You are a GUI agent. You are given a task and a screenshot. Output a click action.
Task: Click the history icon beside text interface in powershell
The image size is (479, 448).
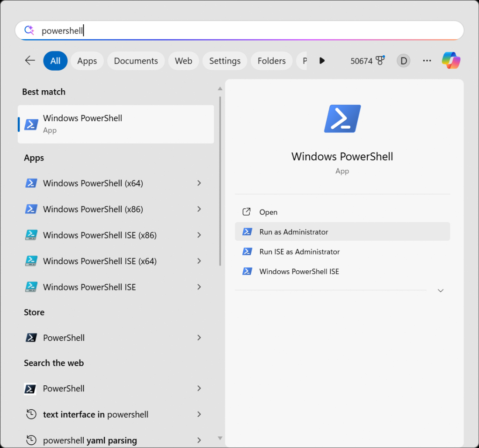pos(31,414)
